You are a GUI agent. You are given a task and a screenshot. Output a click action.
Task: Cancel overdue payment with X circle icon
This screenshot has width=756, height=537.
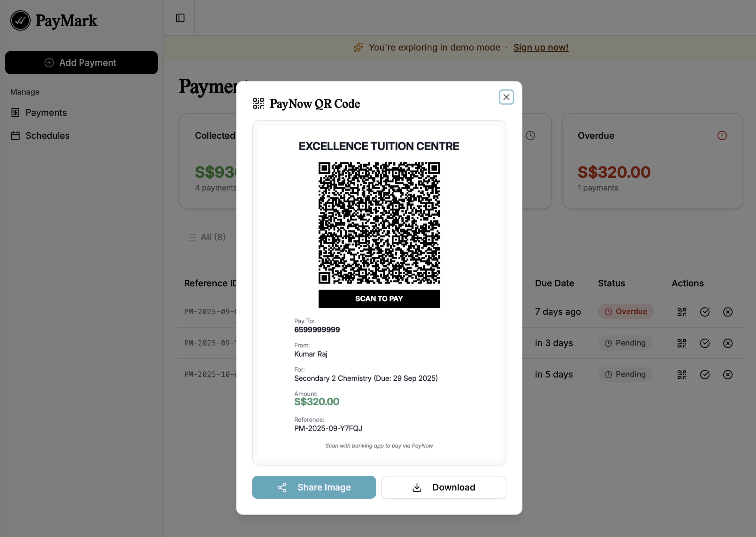tap(728, 311)
